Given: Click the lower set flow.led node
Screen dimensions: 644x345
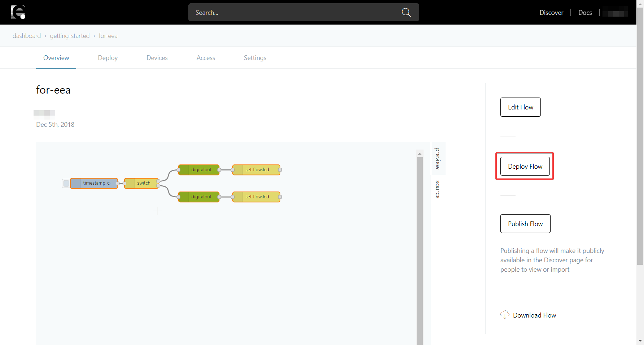Looking at the screenshot, I should click(x=257, y=197).
